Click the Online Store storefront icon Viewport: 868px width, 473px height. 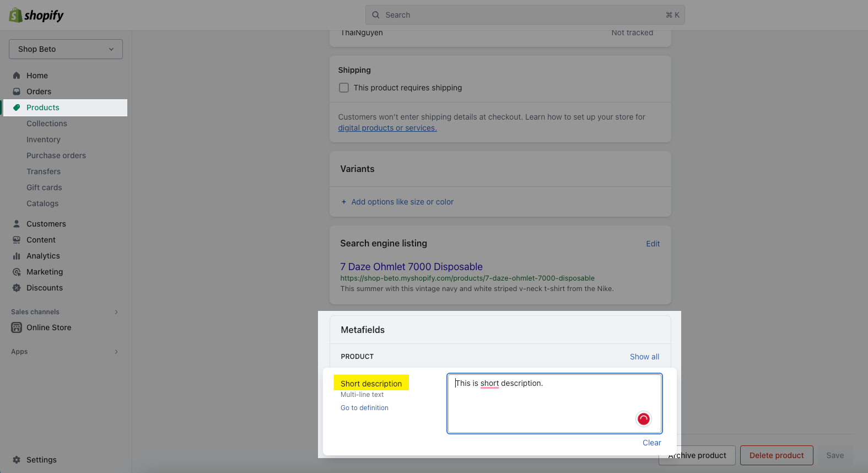coord(17,327)
